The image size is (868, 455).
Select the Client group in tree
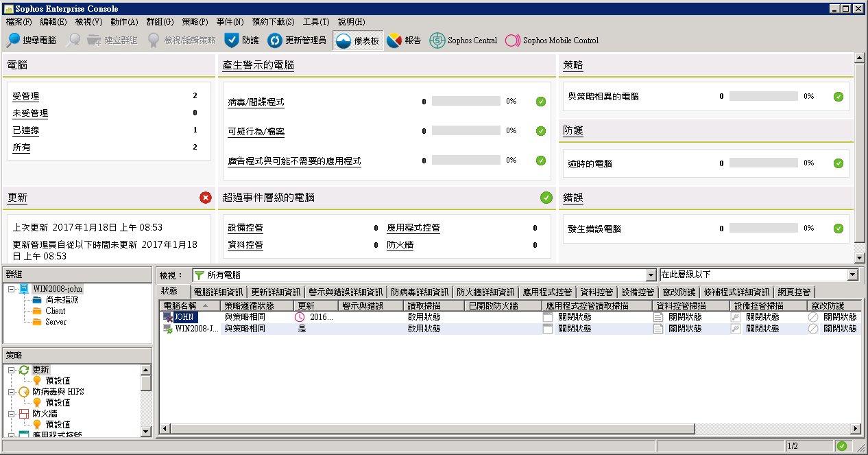[x=56, y=311]
